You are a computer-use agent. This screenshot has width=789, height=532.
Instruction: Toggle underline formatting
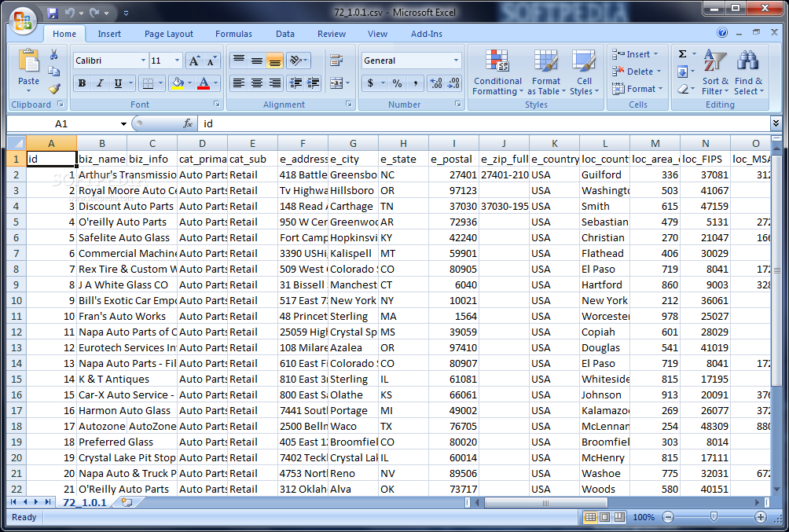tap(118, 83)
